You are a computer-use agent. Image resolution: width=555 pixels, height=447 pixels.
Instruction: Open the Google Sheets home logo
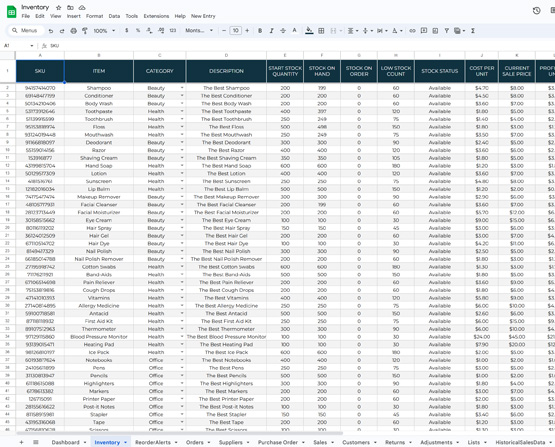11,12
